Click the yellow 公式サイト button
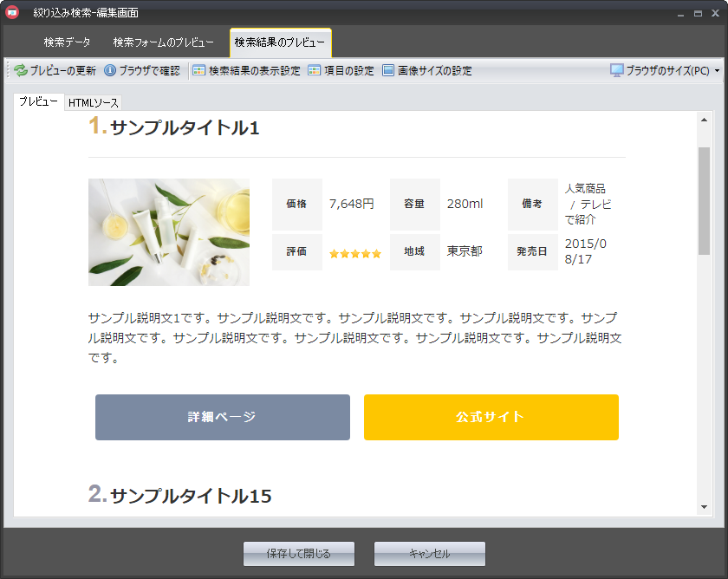The height and width of the screenshot is (579, 728). click(x=491, y=417)
